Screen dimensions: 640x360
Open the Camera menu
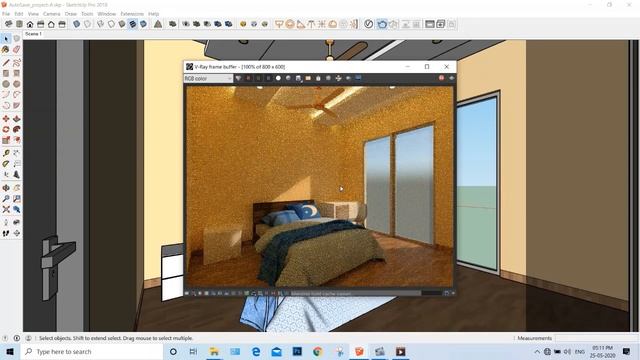click(x=51, y=14)
